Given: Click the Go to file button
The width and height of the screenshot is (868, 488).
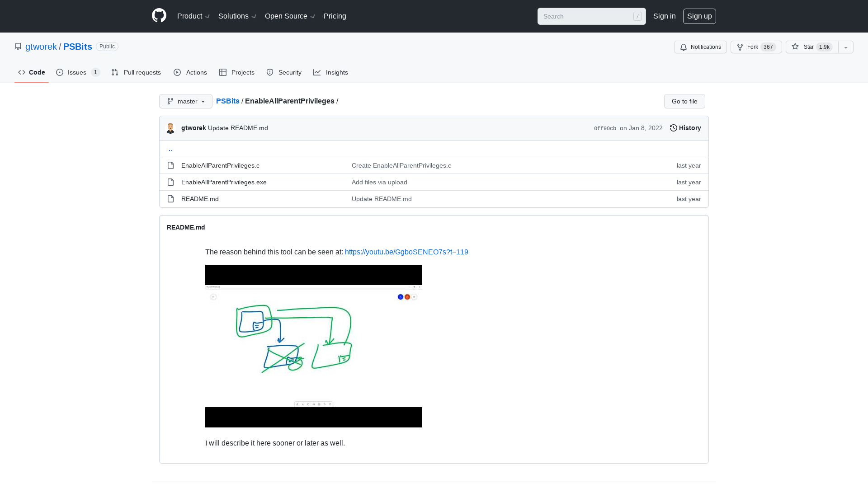Looking at the screenshot, I should tap(684, 101).
